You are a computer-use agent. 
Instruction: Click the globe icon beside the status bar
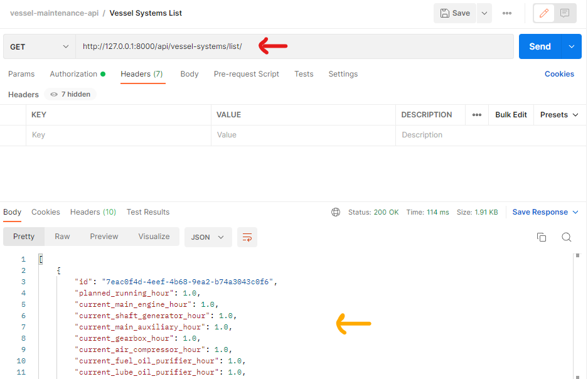[x=336, y=212]
